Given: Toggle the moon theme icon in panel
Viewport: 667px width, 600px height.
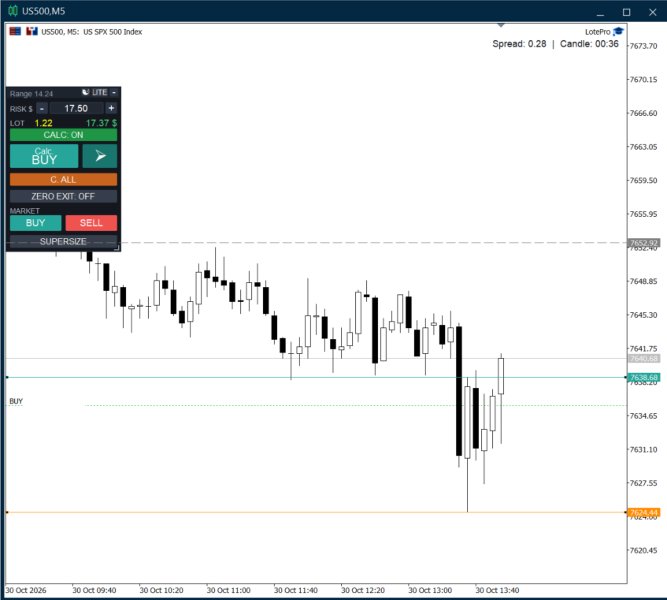Looking at the screenshot, I should (86, 92).
